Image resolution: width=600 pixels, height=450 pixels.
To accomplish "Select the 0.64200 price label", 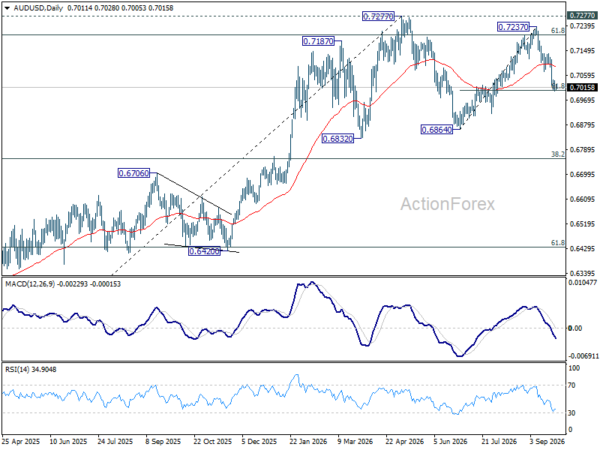I will 204,251.
